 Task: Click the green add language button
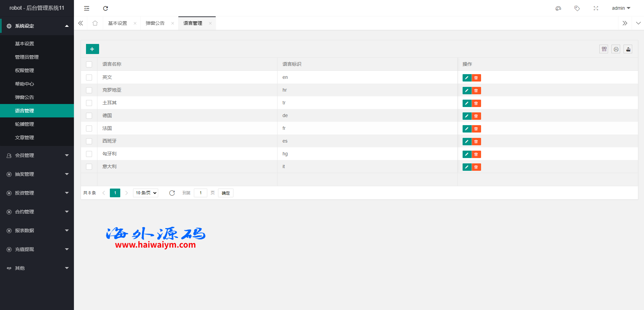click(92, 49)
